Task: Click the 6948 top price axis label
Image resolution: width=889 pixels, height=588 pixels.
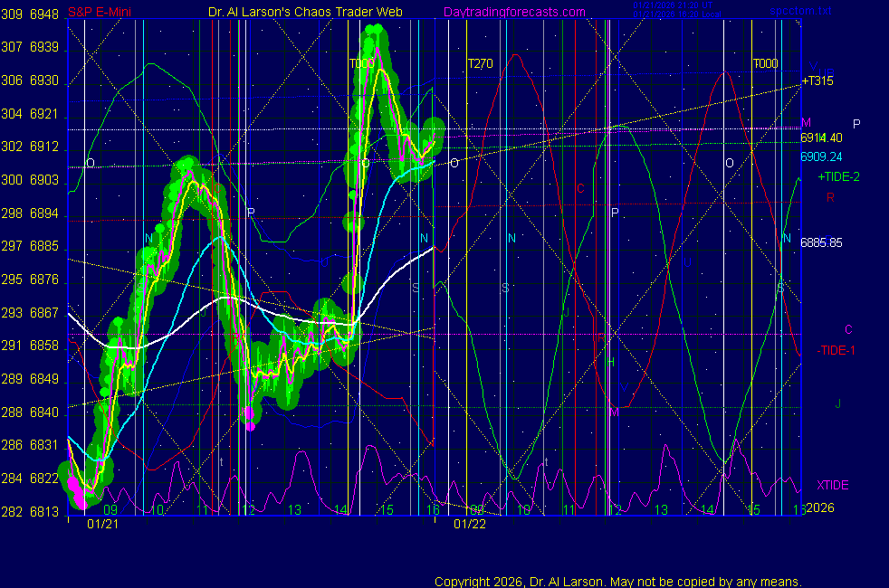Action: click(44, 14)
